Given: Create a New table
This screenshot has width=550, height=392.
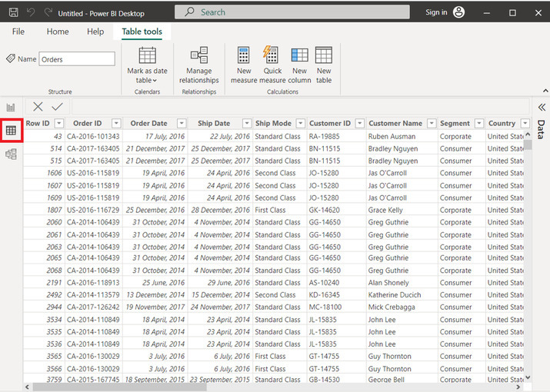Looking at the screenshot, I should pos(324,55).
